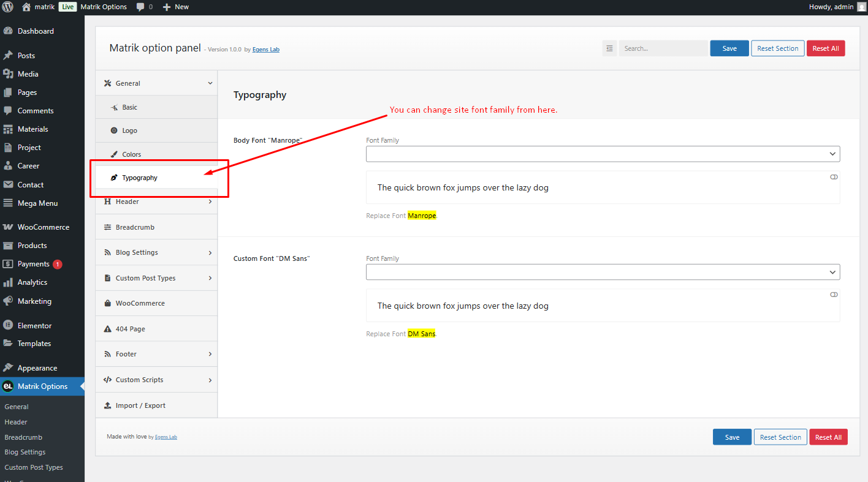Image resolution: width=868 pixels, height=482 pixels.
Task: Open the Import / Export section
Action: pyautogui.click(x=156, y=405)
